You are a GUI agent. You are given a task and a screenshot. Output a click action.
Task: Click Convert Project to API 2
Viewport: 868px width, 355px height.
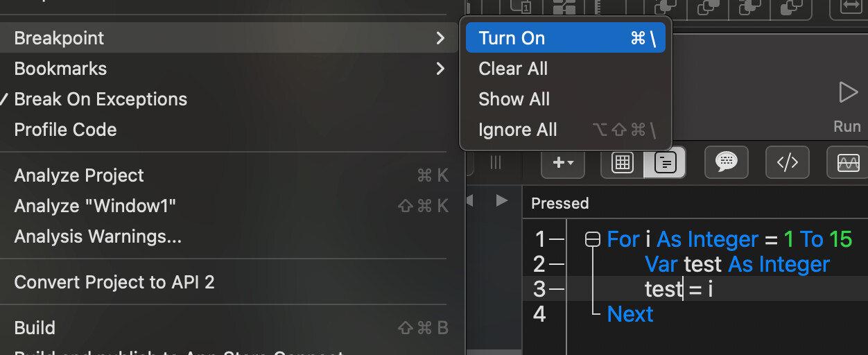[x=114, y=282]
